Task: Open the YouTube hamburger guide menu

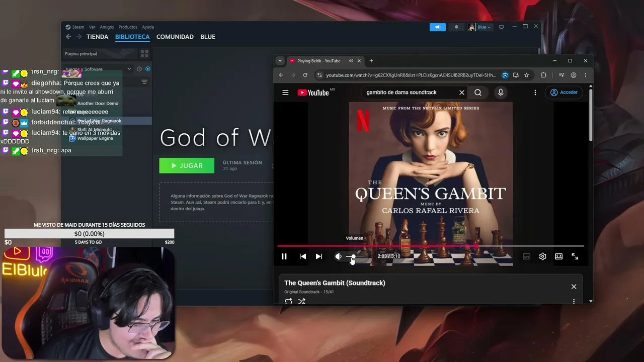Action: [285, 93]
